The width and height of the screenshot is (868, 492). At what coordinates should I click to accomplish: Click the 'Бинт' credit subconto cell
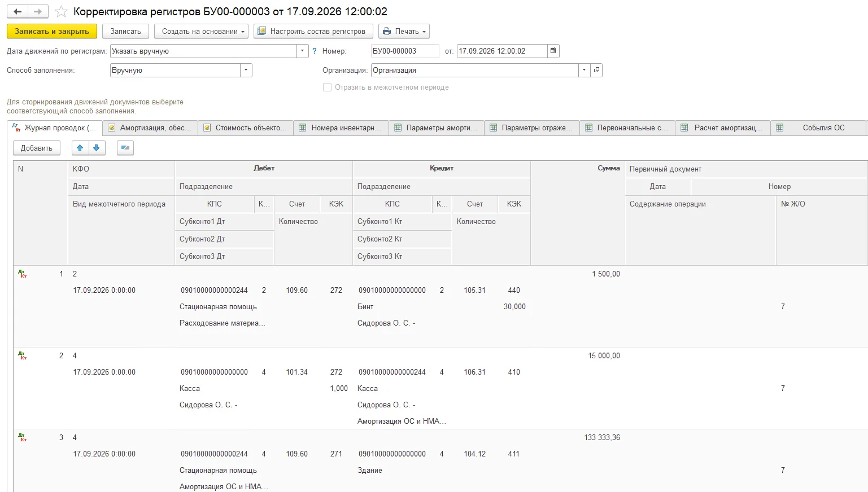[x=365, y=307]
